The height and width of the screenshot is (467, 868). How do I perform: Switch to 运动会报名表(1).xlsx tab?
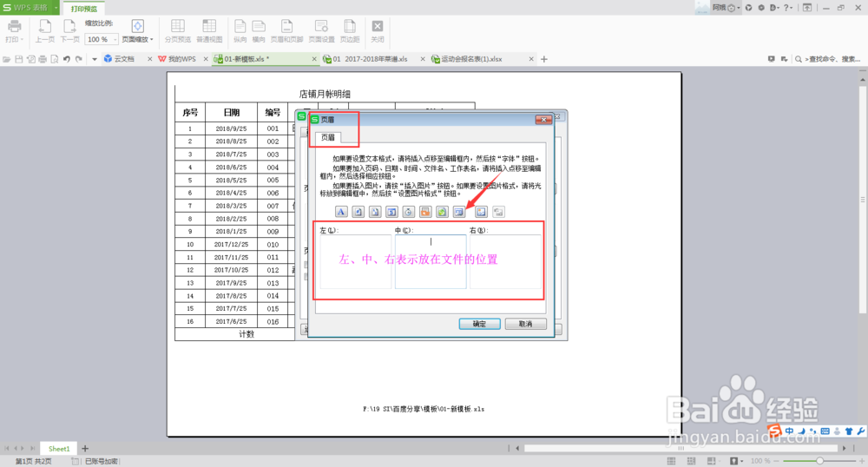coord(471,59)
